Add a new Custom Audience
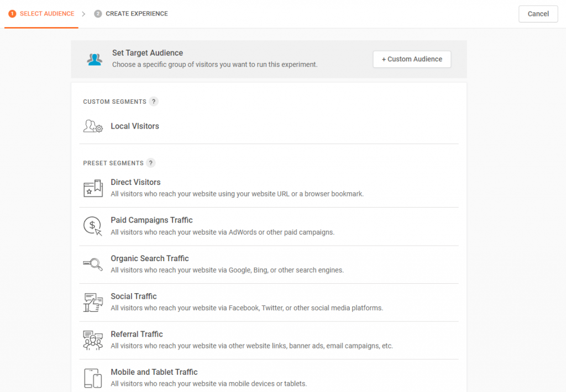 click(412, 59)
